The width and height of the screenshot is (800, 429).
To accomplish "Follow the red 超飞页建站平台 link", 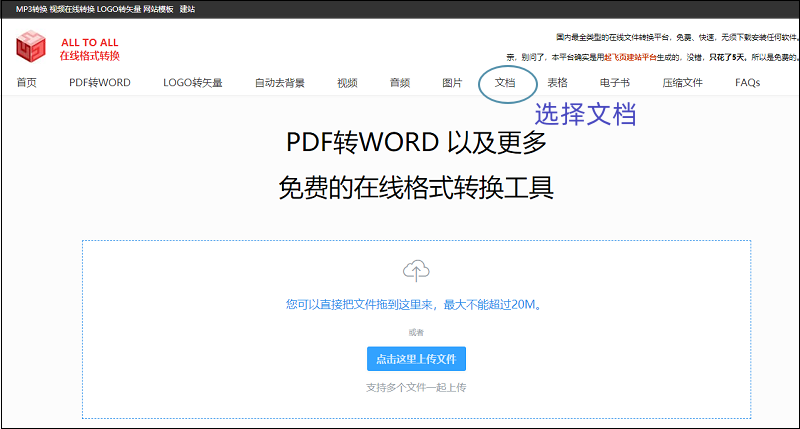I will pyautogui.click(x=631, y=57).
